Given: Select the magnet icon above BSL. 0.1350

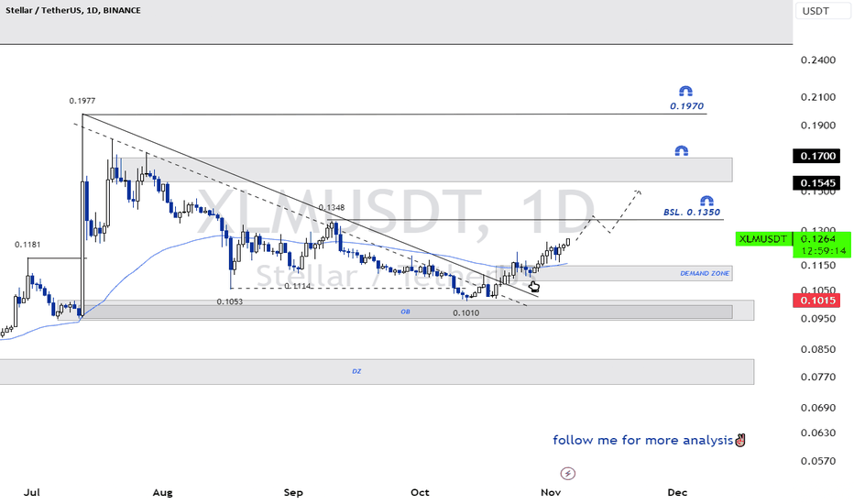Looking at the screenshot, I should pos(707,201).
